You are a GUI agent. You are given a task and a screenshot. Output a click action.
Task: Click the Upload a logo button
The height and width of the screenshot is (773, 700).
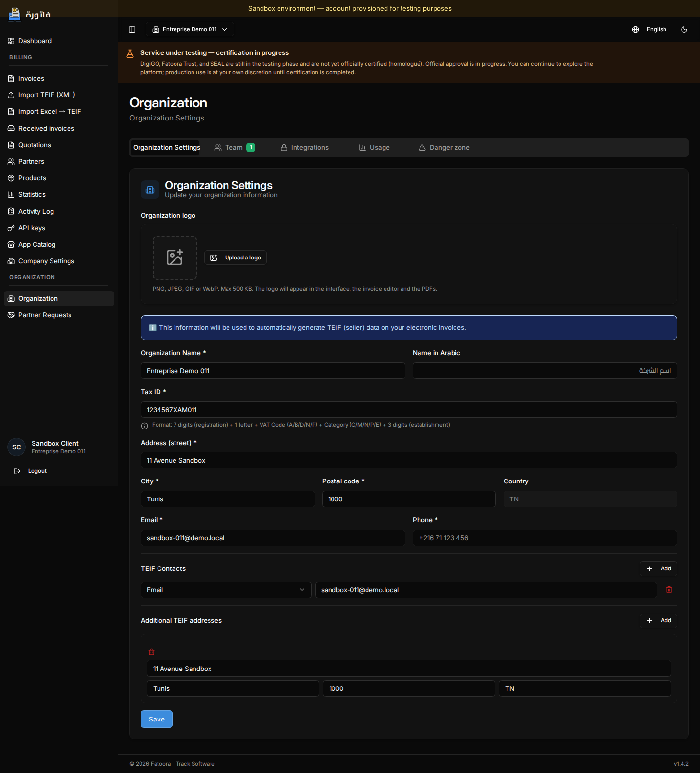click(235, 258)
